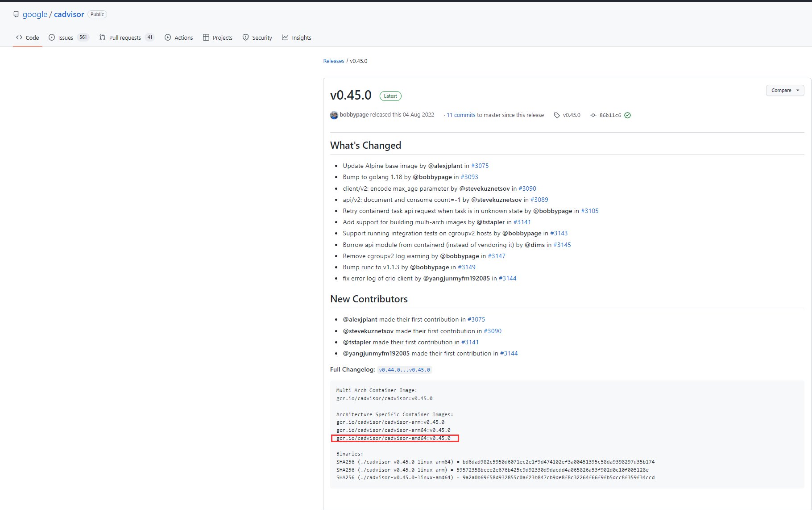This screenshot has height=510, width=812.
Task: Click @alexjplant under New Contributors
Action: tap(360, 319)
